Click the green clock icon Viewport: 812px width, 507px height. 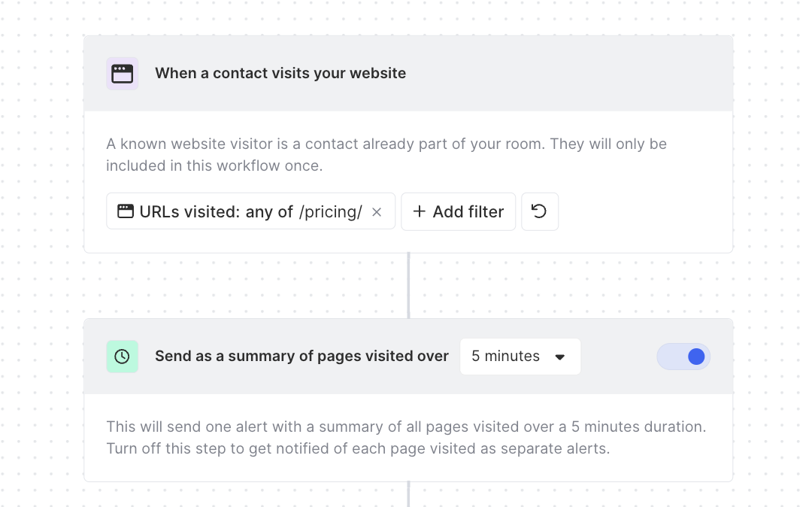[122, 357]
